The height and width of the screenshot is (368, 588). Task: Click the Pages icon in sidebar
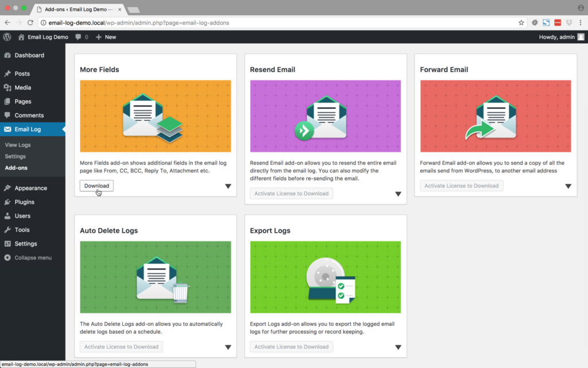(7, 101)
